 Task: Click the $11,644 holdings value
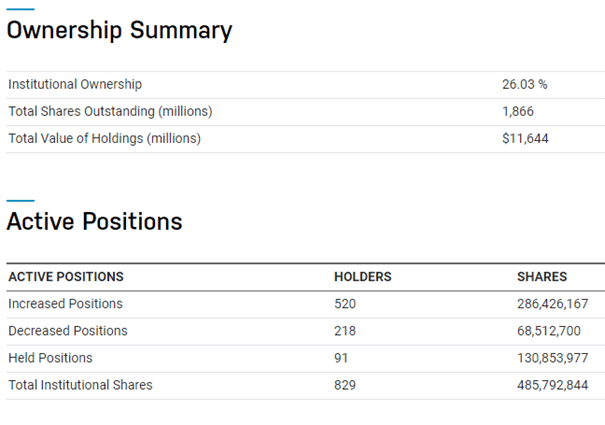pos(525,139)
